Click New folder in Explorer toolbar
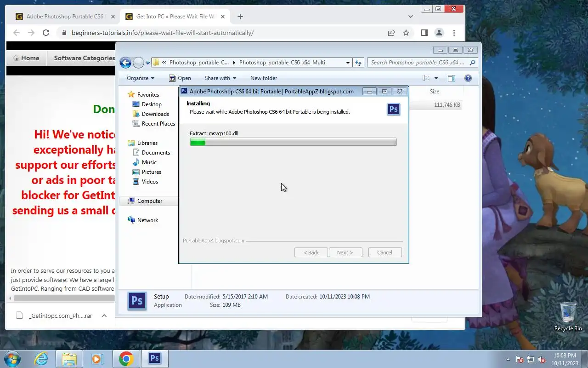The height and width of the screenshot is (368, 588). [x=264, y=78]
